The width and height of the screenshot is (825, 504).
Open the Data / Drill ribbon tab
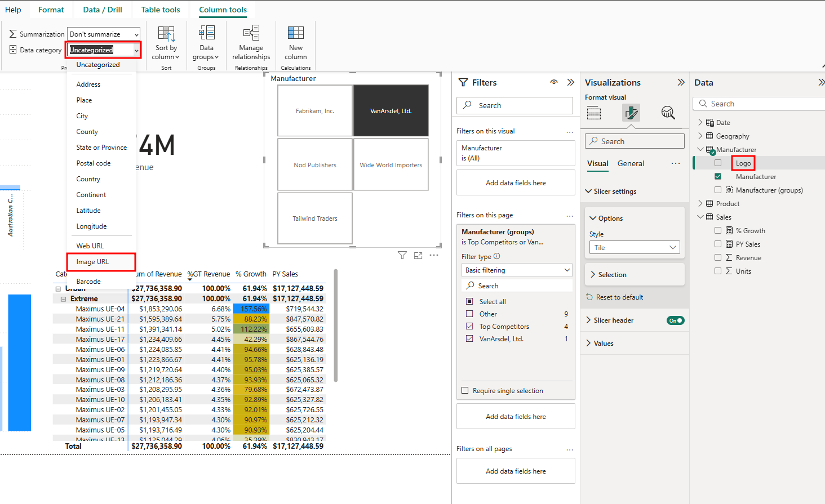point(103,10)
